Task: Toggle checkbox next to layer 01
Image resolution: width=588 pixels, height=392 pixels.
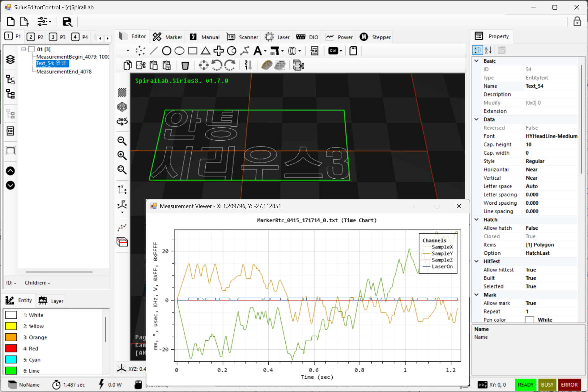Action: (x=32, y=49)
